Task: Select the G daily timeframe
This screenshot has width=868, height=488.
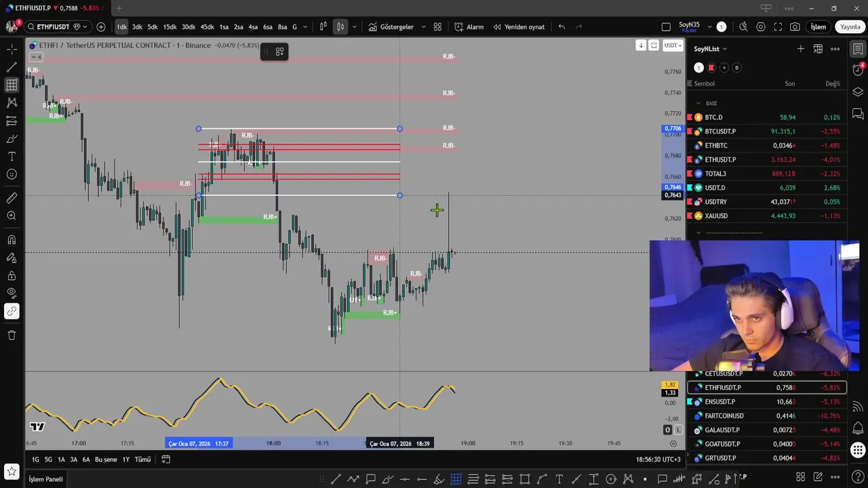Action: pyautogui.click(x=294, y=27)
